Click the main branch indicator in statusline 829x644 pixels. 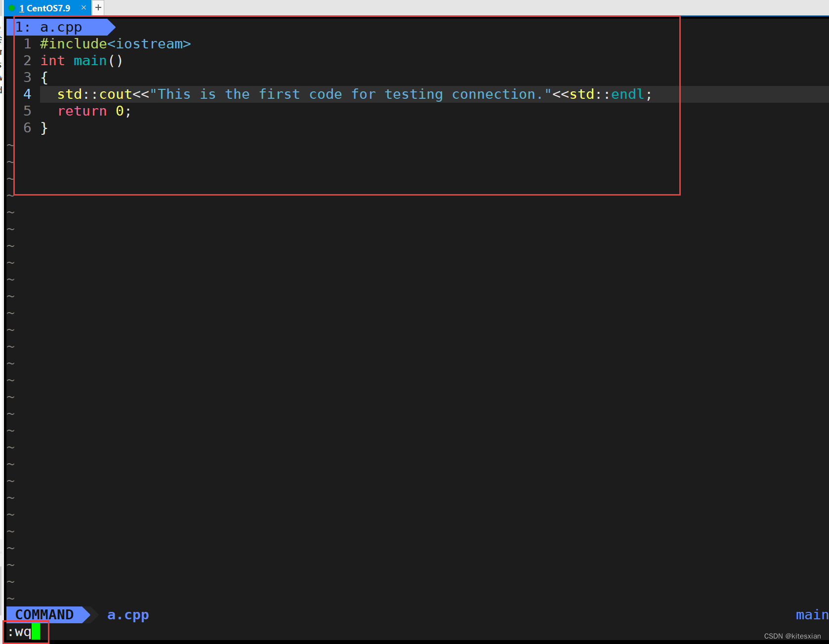[x=812, y=614]
